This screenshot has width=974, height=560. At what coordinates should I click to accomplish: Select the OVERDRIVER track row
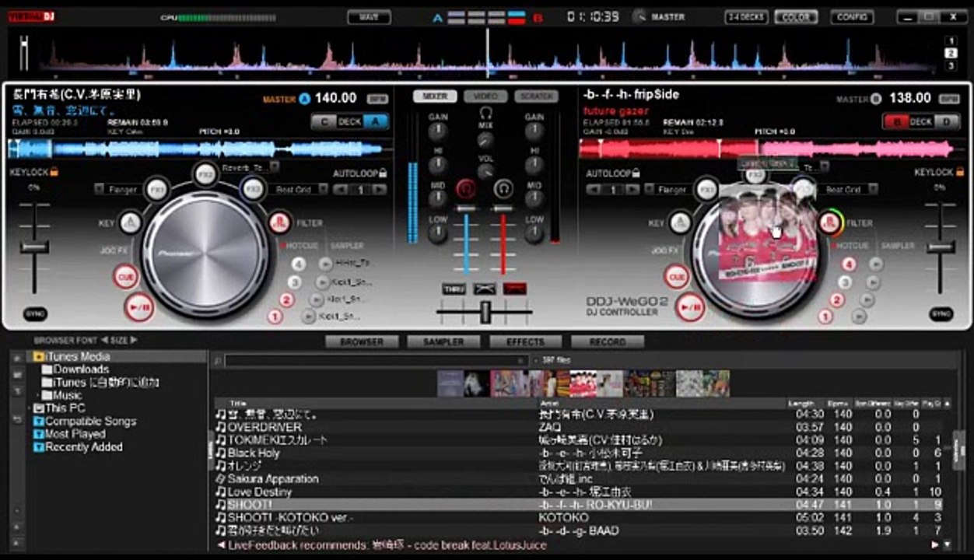[580, 427]
